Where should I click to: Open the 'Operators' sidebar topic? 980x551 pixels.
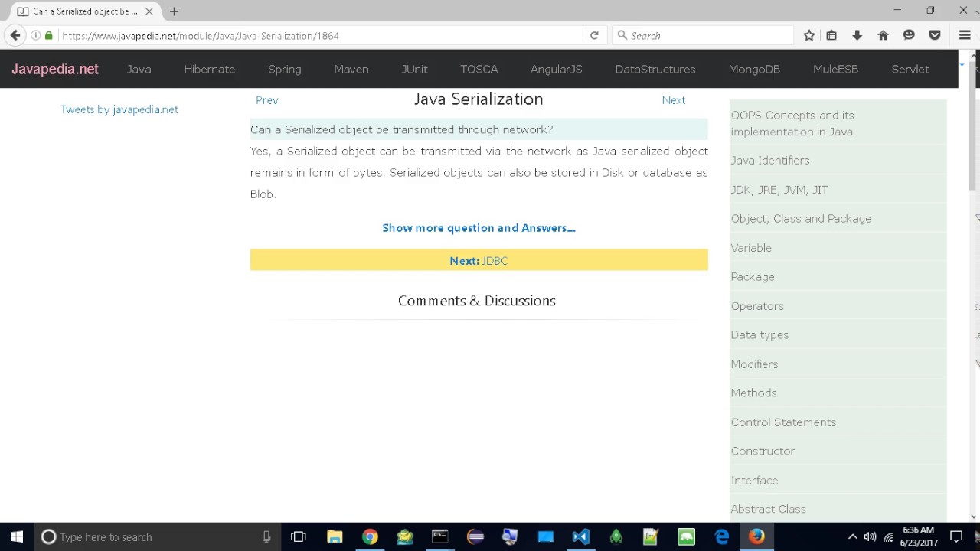pos(757,306)
